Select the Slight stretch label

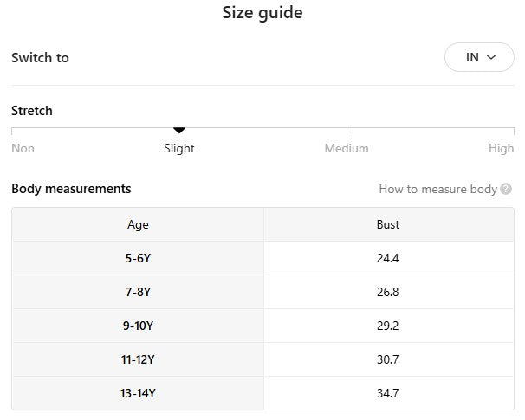[179, 148]
